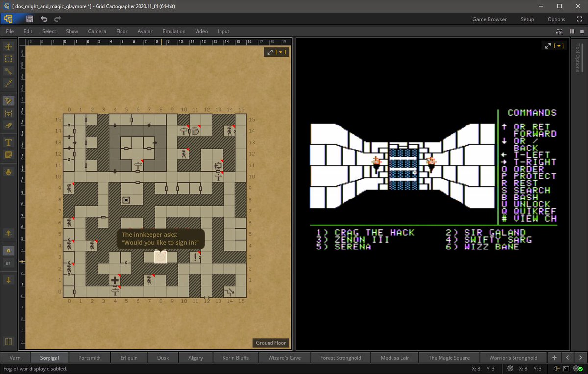
Task: Toggle fullscreen mode icon
Action: (x=579, y=19)
